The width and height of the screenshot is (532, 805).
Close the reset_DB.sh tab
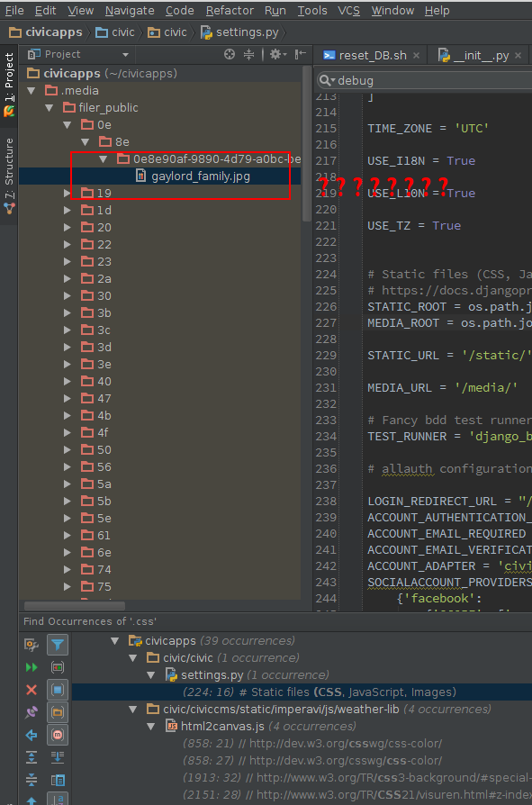[416, 56]
